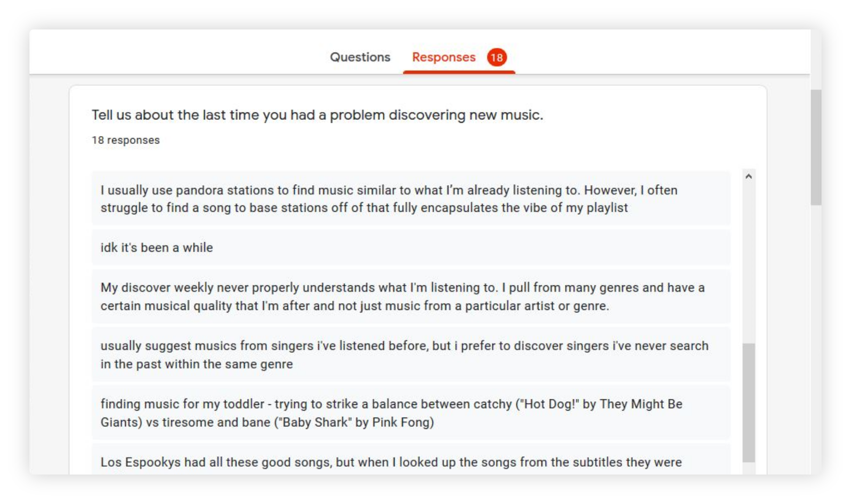
Task: Click the inner scrollbar track above the thumb
Action: tap(748, 262)
